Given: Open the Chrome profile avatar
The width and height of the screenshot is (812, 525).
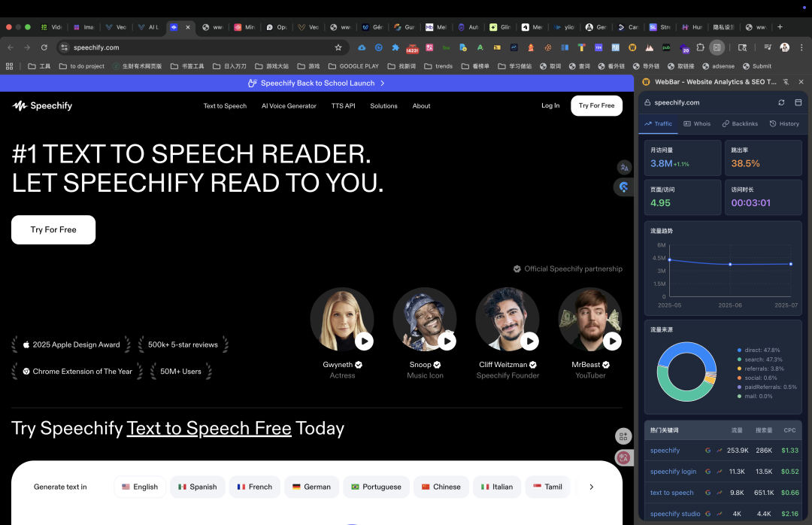Looking at the screenshot, I should [784, 47].
